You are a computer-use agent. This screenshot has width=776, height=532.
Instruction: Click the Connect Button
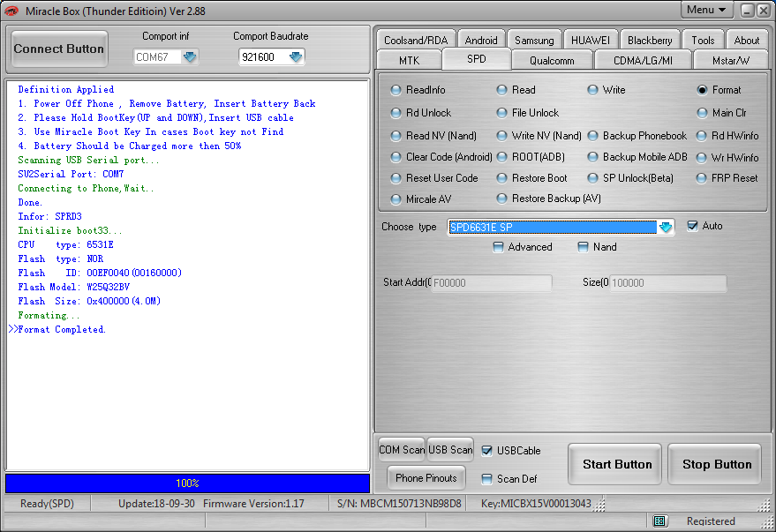[59, 49]
